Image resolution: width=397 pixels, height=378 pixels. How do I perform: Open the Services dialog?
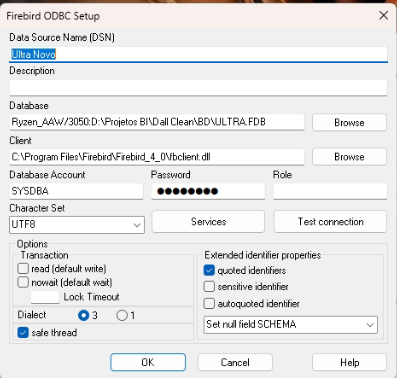tap(208, 222)
